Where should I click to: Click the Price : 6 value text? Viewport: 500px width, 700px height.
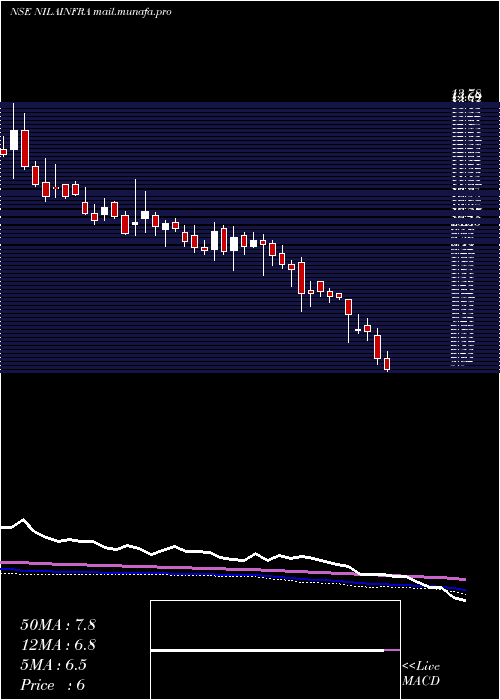pyautogui.click(x=53, y=685)
